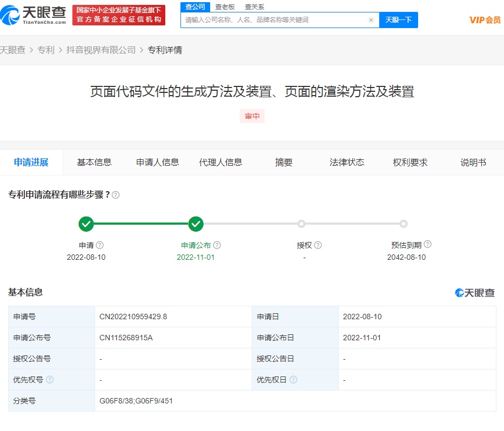Select the 查公司 search tab
The height and width of the screenshot is (431, 504).
[x=195, y=6]
